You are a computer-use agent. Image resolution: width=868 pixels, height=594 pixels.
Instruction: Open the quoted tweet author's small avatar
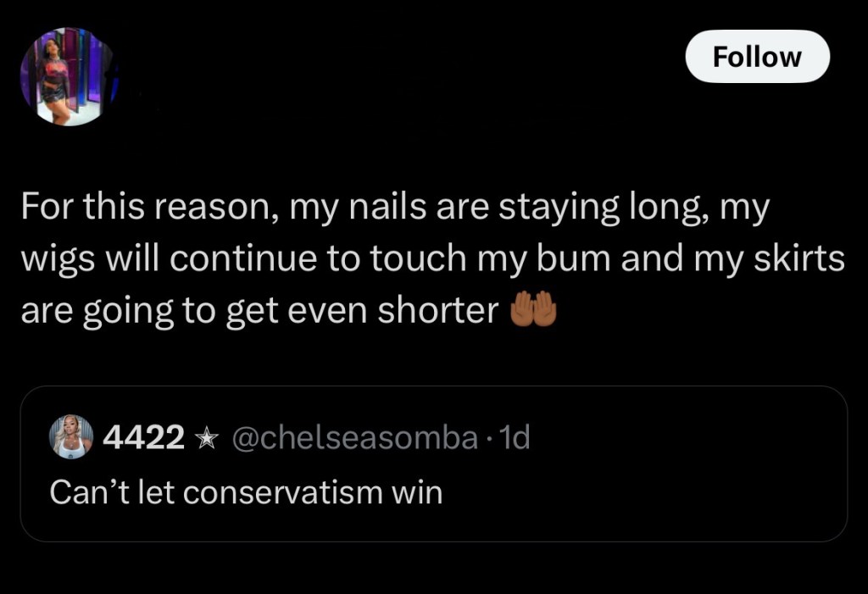72,436
